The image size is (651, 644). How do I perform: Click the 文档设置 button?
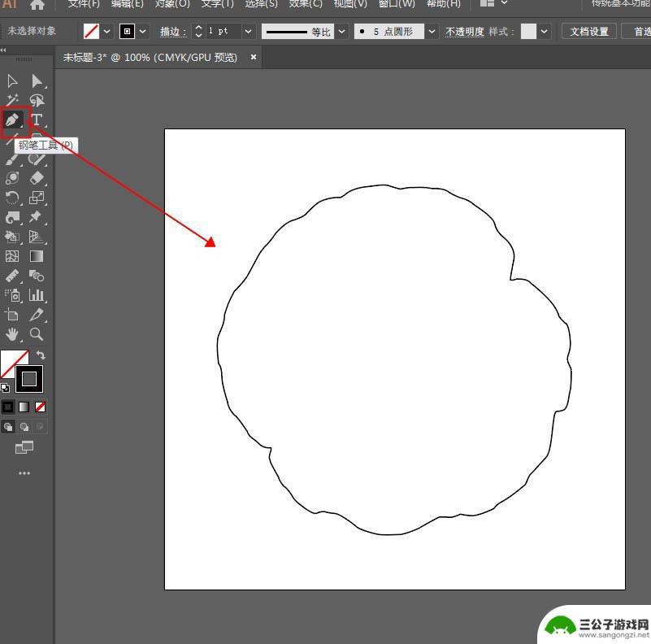coord(588,31)
